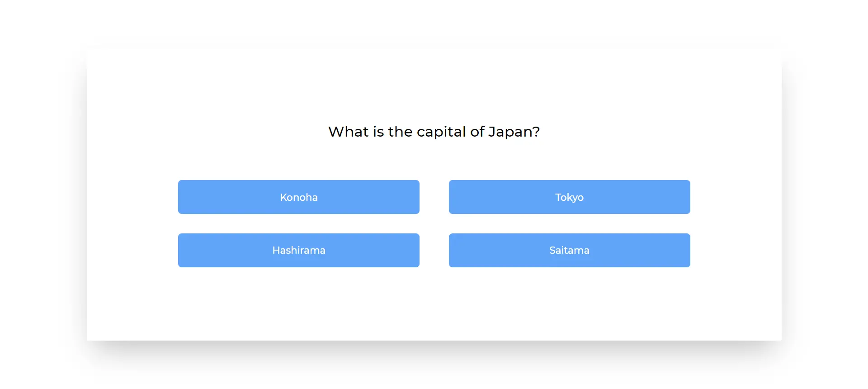Choose the bottom-left answer labeled Hashirama
The image size is (868, 389).
(x=298, y=251)
